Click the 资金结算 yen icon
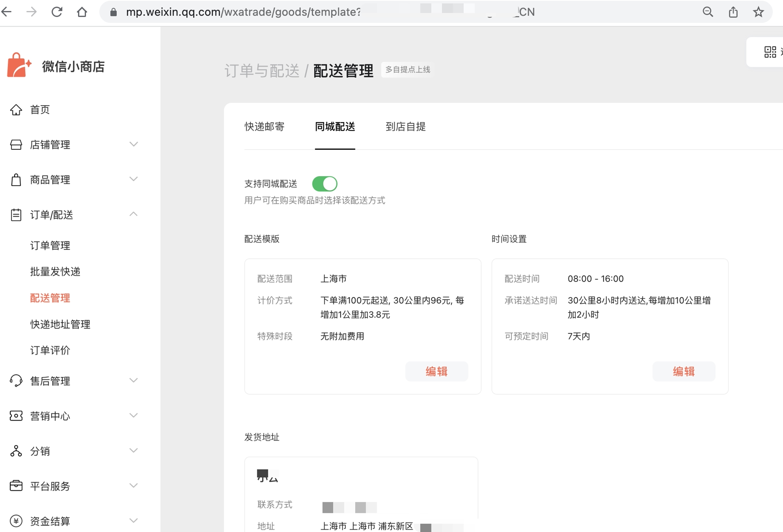 pos(16,521)
